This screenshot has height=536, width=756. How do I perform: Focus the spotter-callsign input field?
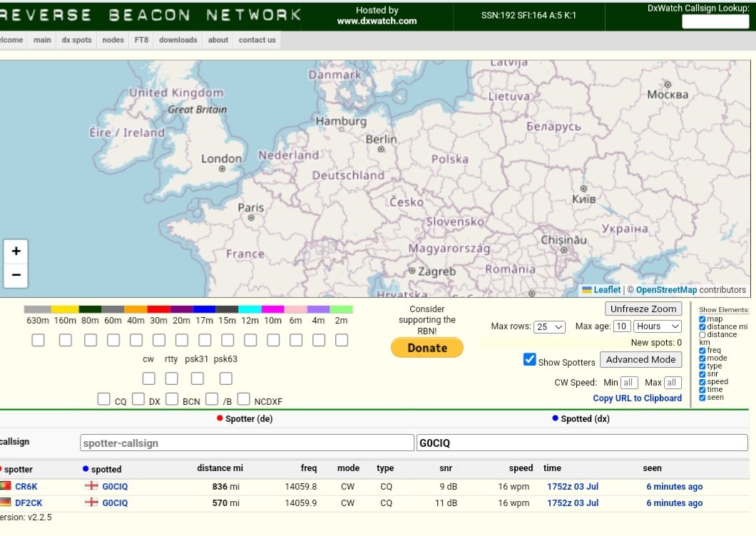coord(247,443)
